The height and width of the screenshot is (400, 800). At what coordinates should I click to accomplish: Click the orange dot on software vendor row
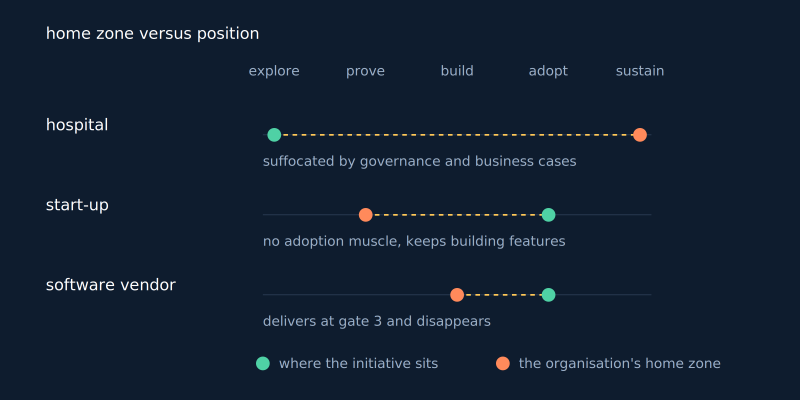pyautogui.click(x=457, y=295)
